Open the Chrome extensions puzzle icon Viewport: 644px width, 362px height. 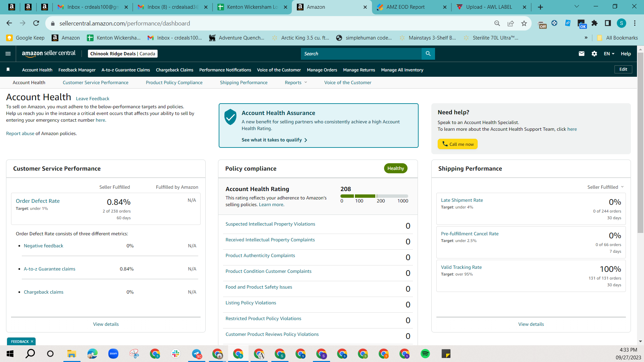[595, 23]
